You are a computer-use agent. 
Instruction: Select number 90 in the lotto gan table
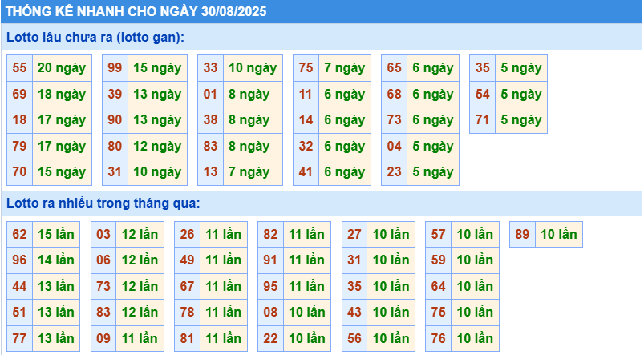(115, 120)
